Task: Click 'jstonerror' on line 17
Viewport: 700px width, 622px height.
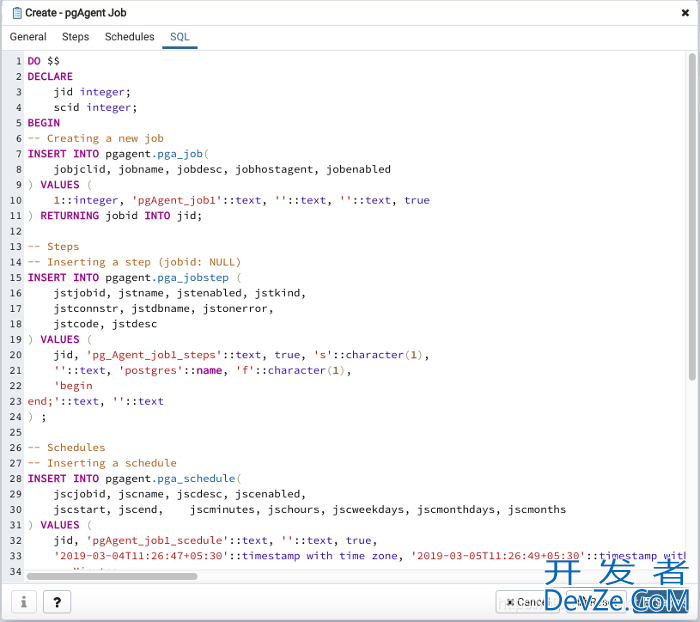Action: (x=235, y=309)
